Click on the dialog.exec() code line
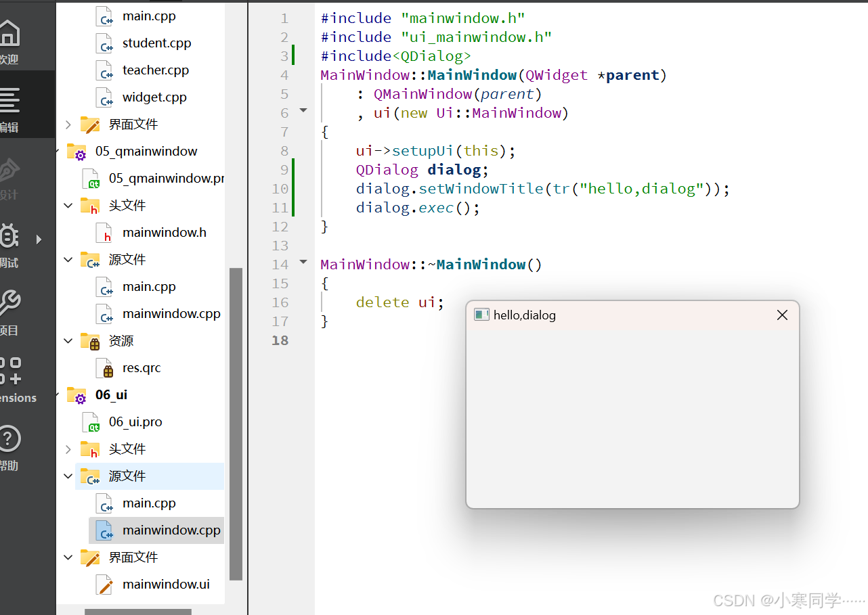This screenshot has height=615, width=868. (x=418, y=208)
